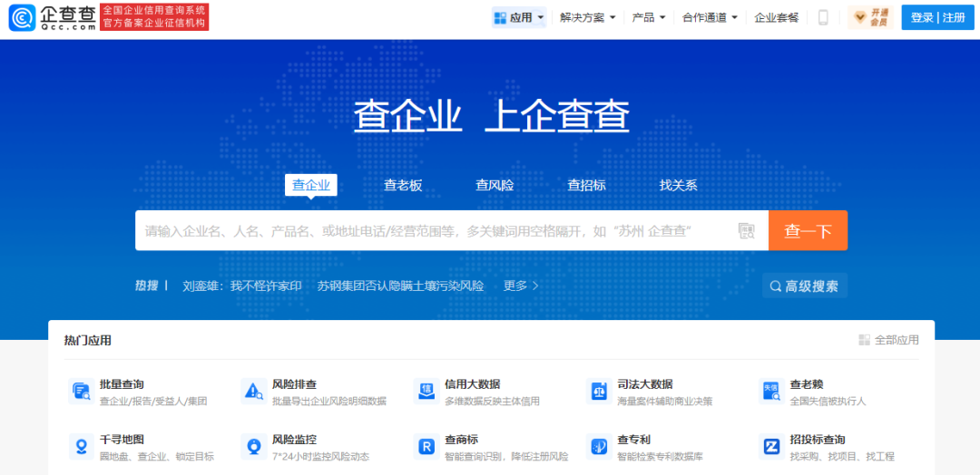This screenshot has width=980, height=475.
Task: Click the 登录 | 注册 button
Action: click(x=937, y=17)
